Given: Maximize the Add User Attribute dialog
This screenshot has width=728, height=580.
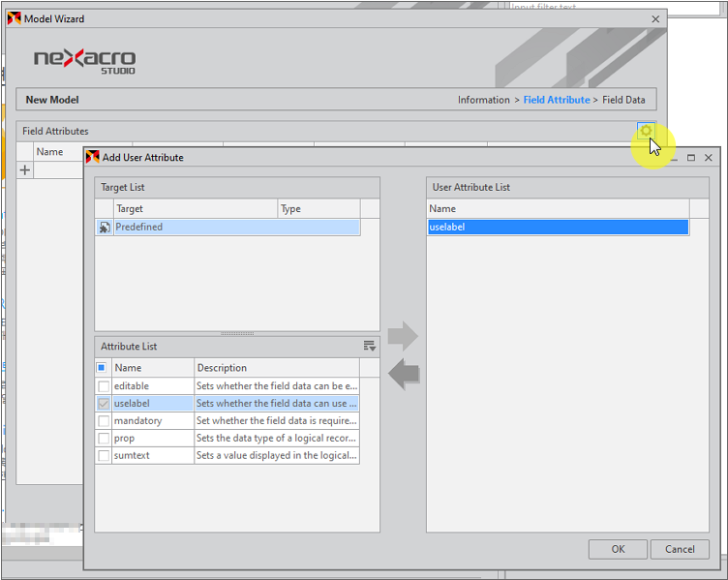Looking at the screenshot, I should (691, 157).
